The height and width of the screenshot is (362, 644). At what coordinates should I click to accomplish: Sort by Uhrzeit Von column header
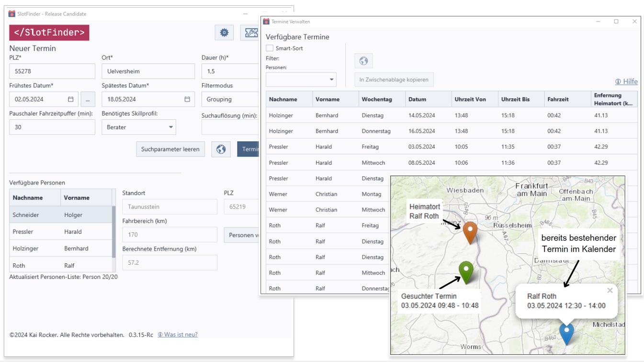tap(475, 99)
